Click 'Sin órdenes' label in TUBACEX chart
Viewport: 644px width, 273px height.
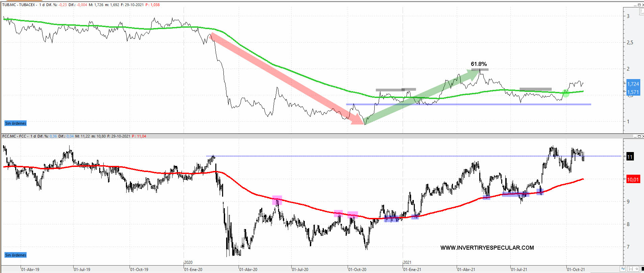tap(16, 123)
